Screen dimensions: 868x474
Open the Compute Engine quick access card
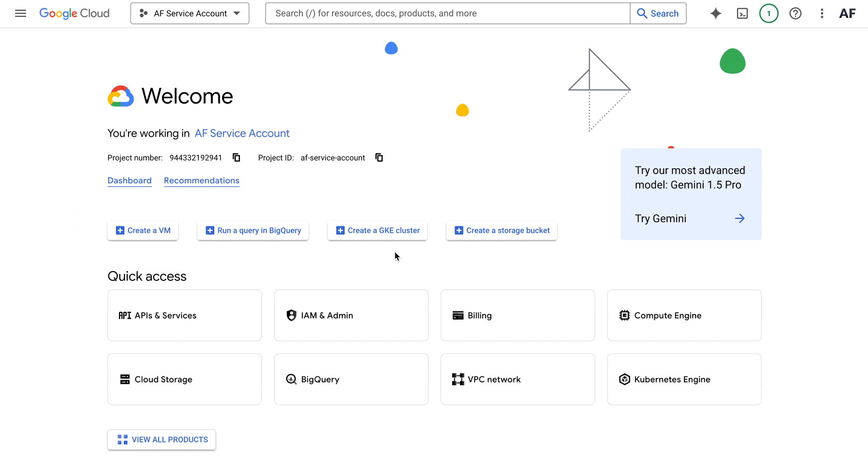tap(684, 315)
